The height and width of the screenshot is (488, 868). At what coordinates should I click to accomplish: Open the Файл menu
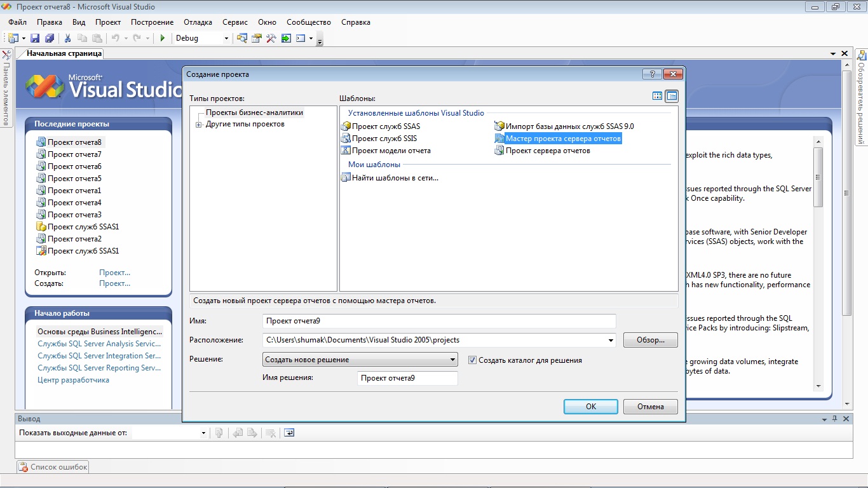pyautogui.click(x=18, y=22)
